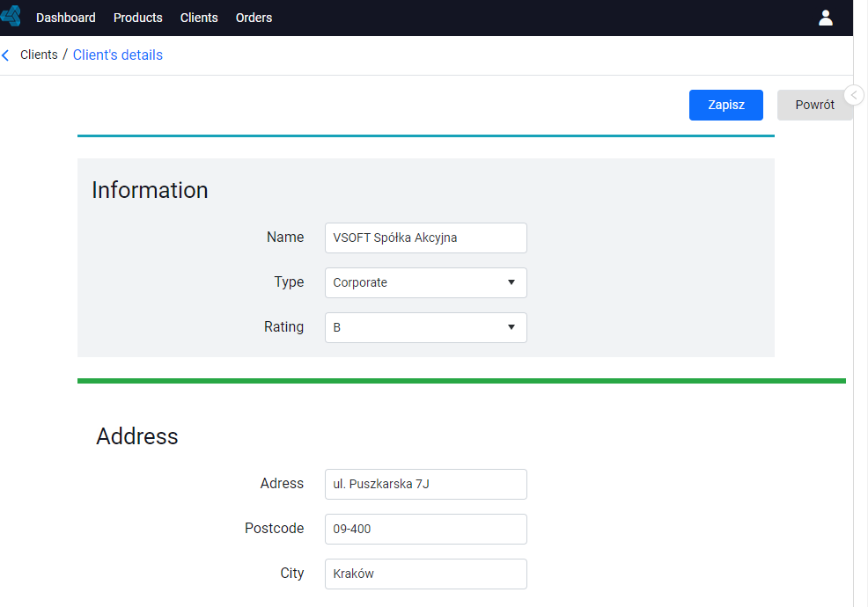Click the Rating field label

(284, 327)
